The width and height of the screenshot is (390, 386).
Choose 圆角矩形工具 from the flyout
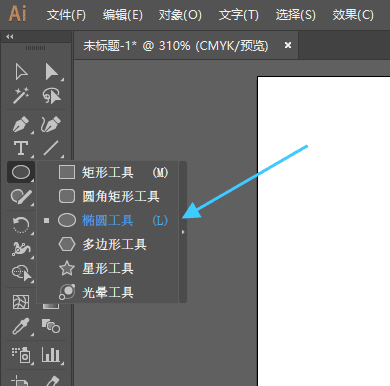pyautogui.click(x=107, y=196)
